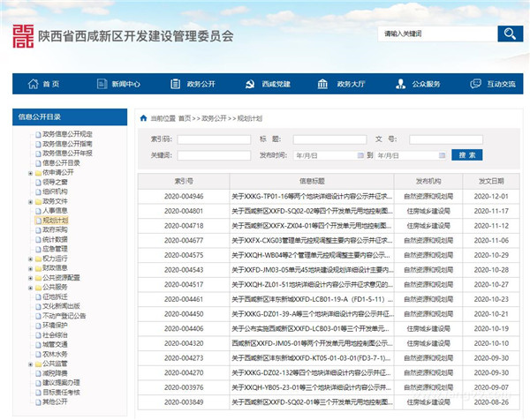This screenshot has width=530, height=420.
Task: Click the building icon beside 政务大厅
Action: [x=322, y=84]
